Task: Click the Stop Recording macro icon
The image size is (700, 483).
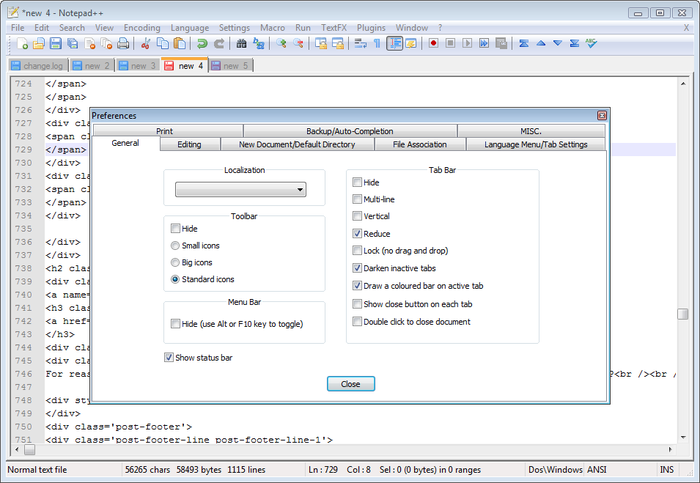Action: pos(450,44)
